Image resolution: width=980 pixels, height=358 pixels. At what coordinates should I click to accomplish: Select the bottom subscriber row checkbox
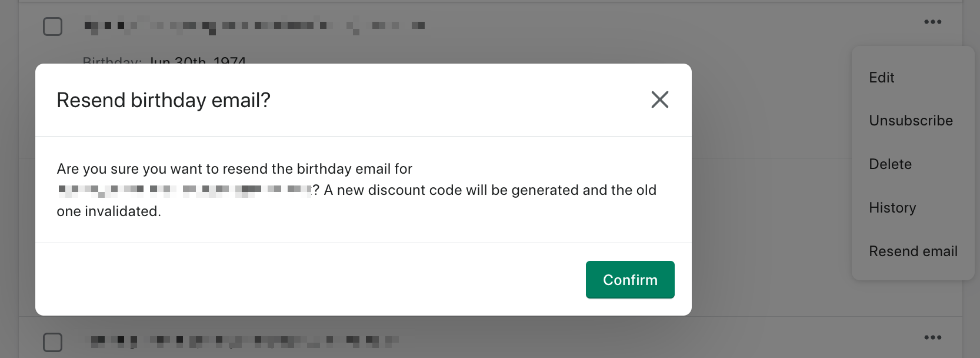53,342
